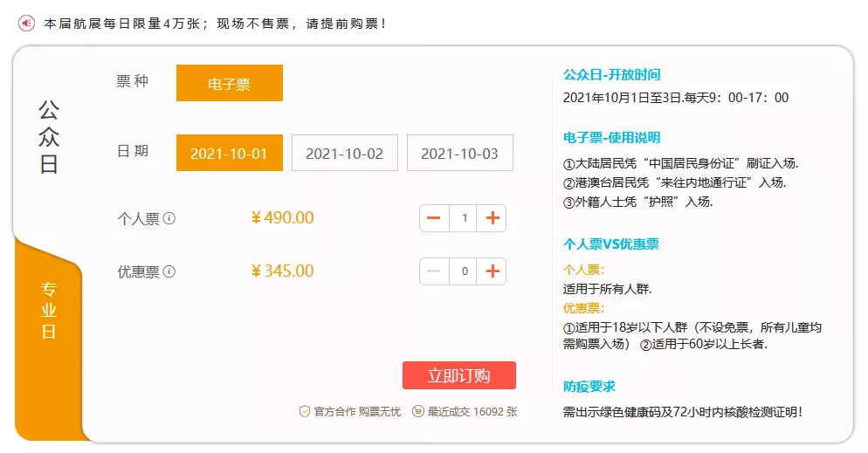Click 公众日-开放时间 heading
The image size is (868, 453).
point(611,75)
